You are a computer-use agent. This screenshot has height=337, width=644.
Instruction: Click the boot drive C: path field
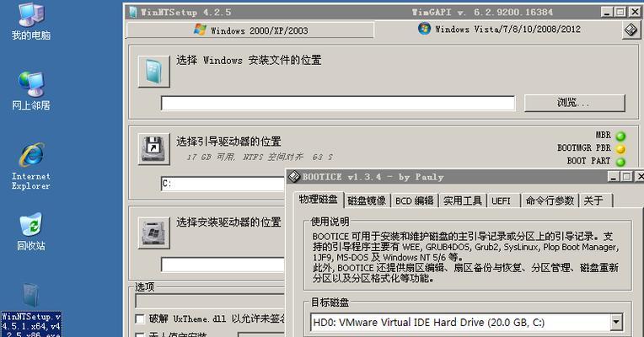coord(223,184)
